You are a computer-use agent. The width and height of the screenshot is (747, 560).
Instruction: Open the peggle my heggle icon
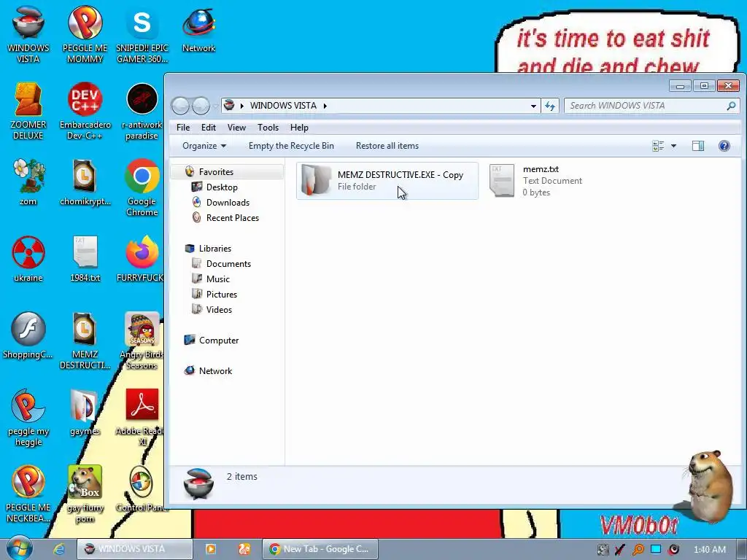pyautogui.click(x=28, y=418)
